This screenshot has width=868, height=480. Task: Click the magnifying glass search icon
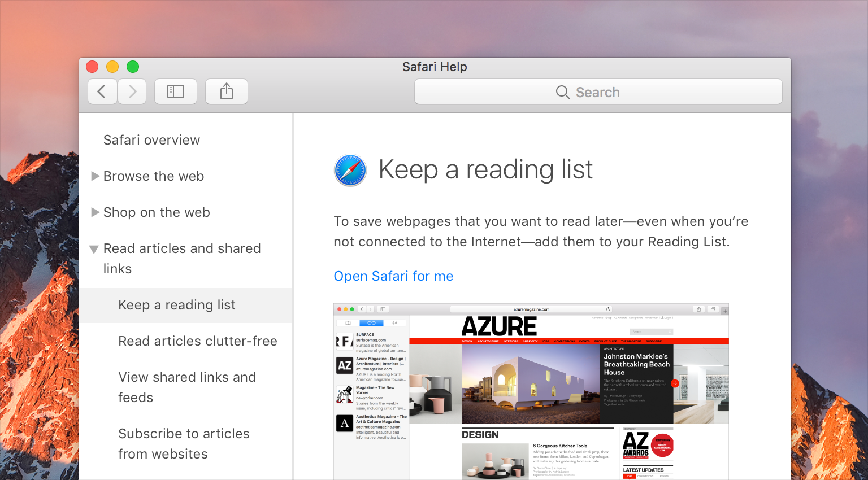(563, 92)
